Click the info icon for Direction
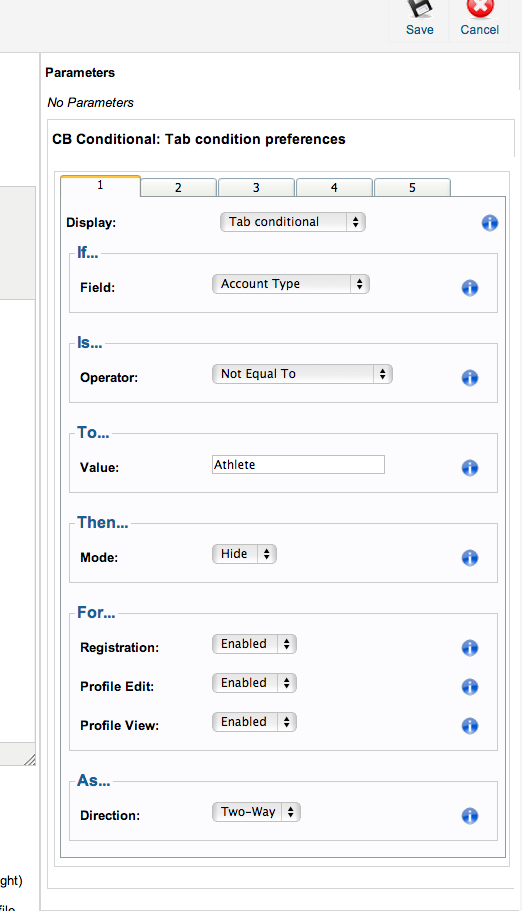The image size is (522, 911). [470, 816]
